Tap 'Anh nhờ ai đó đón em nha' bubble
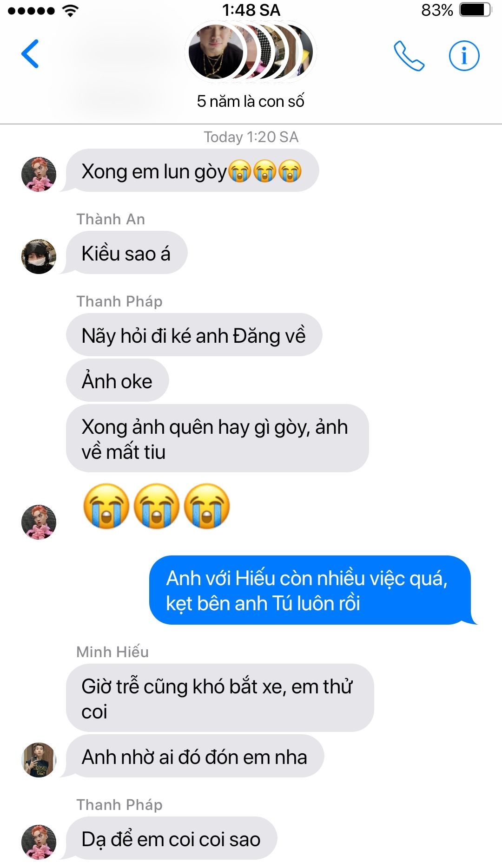 pyautogui.click(x=195, y=757)
